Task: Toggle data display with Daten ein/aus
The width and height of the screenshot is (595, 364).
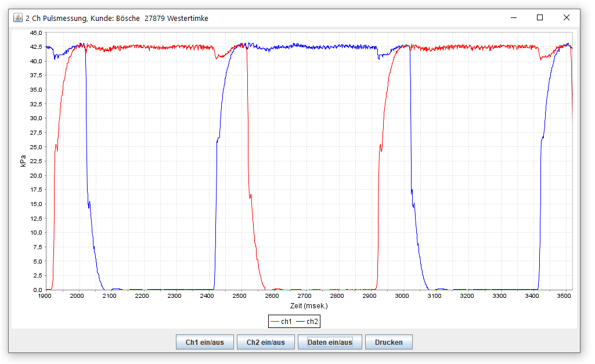Action: click(x=330, y=342)
